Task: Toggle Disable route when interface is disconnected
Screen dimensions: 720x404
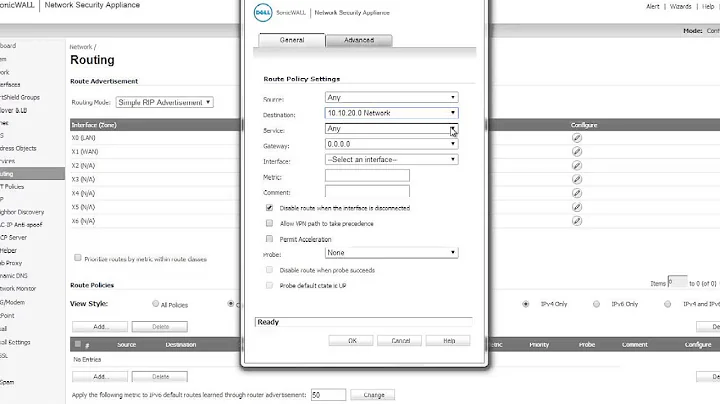Action: pyautogui.click(x=270, y=208)
